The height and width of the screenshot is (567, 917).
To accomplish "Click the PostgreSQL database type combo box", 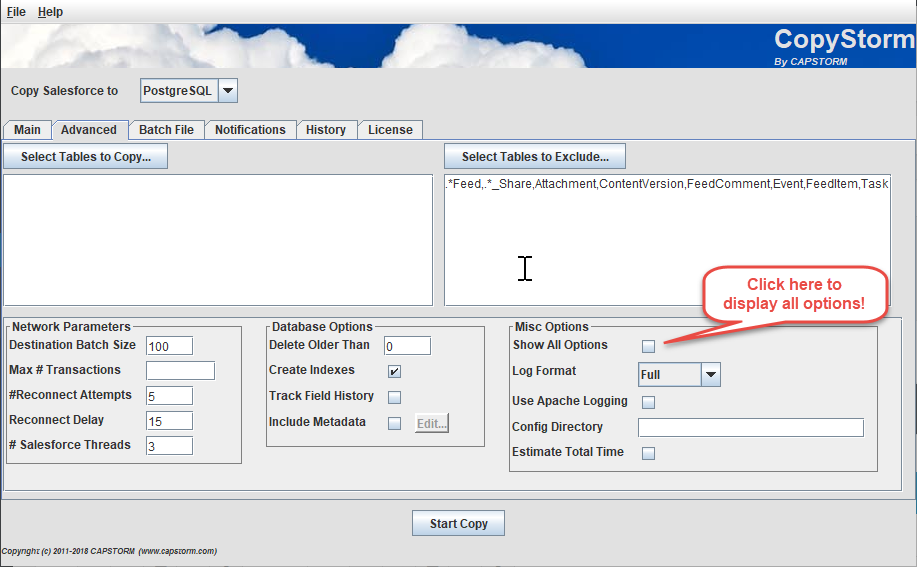I will coord(188,91).
